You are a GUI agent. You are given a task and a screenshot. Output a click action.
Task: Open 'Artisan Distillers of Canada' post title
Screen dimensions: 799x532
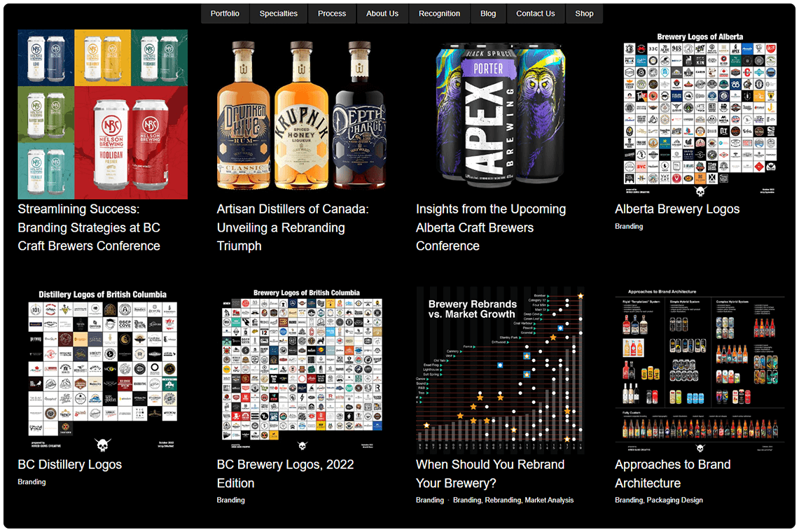coord(293,227)
